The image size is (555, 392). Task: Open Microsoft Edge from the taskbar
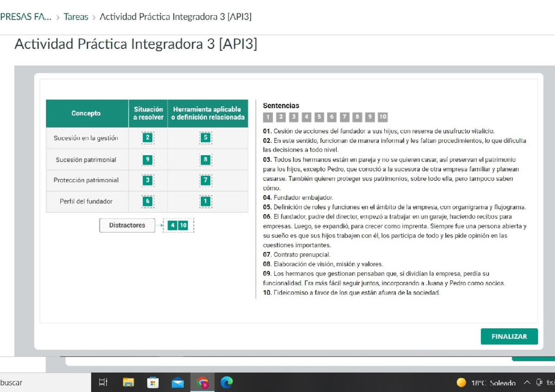click(x=226, y=382)
